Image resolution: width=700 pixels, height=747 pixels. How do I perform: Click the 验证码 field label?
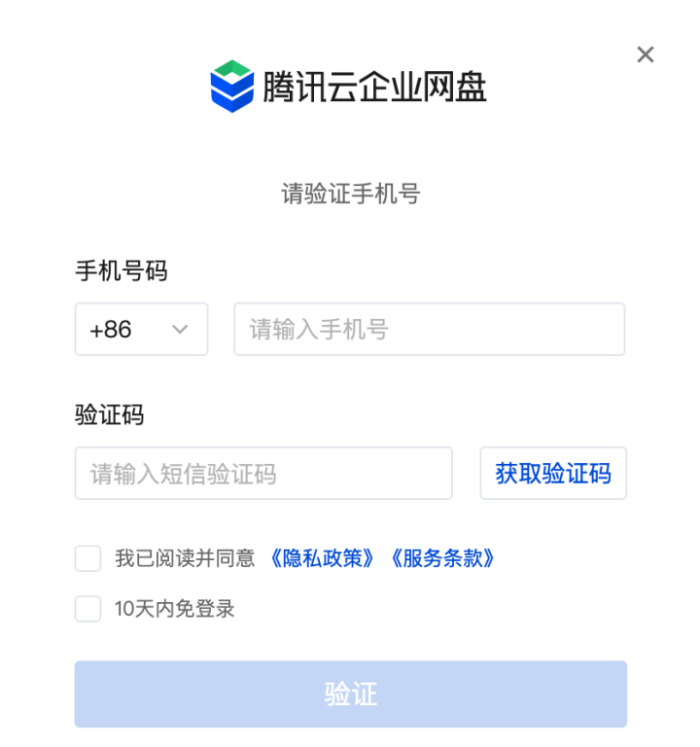point(110,414)
